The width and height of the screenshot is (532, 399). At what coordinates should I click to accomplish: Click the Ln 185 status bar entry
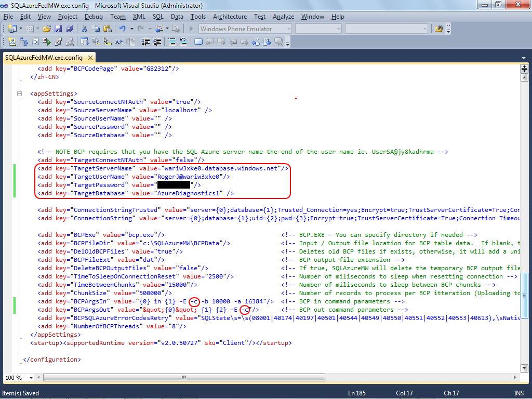[356, 393]
